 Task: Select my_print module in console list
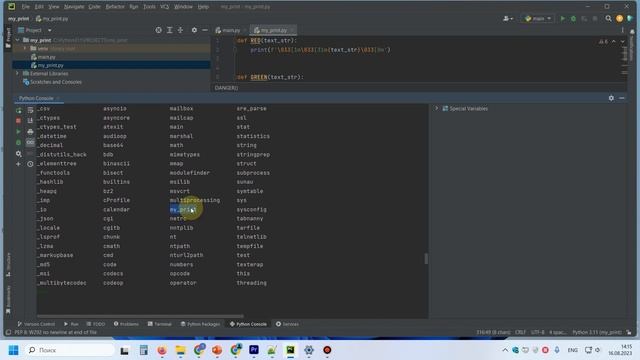coord(182,209)
